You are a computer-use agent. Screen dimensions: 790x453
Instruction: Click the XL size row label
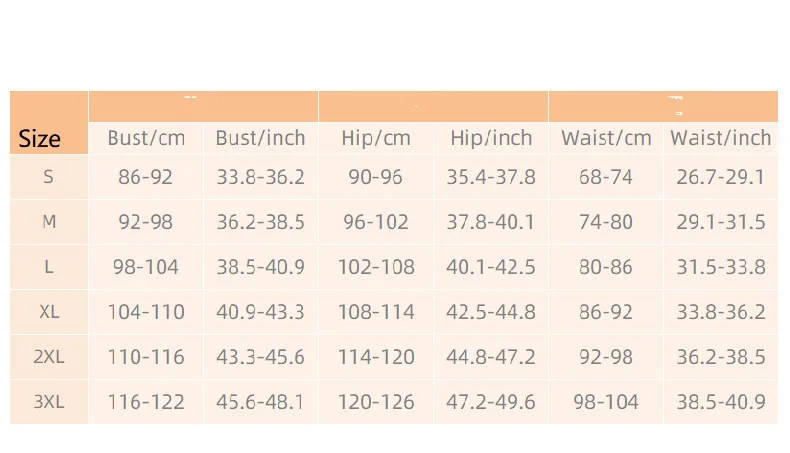click(x=49, y=312)
